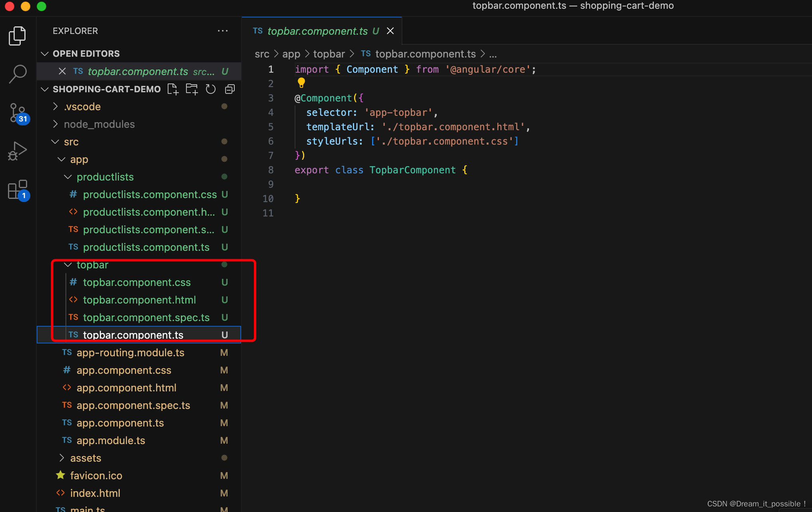Viewport: 812px width, 512px height.
Task: Click the app breadcrumb above the editor
Action: [x=291, y=54]
